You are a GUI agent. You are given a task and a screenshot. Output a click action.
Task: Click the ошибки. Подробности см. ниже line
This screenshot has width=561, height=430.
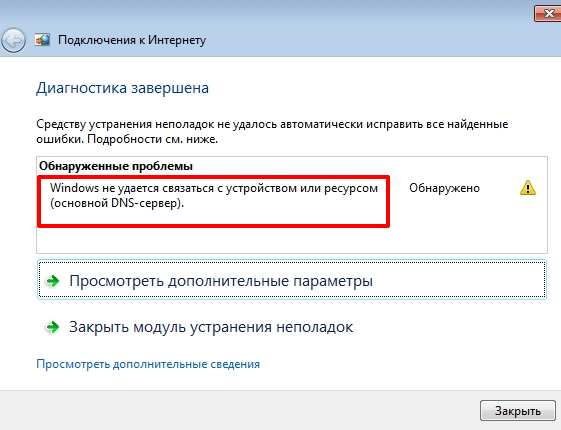click(127, 139)
